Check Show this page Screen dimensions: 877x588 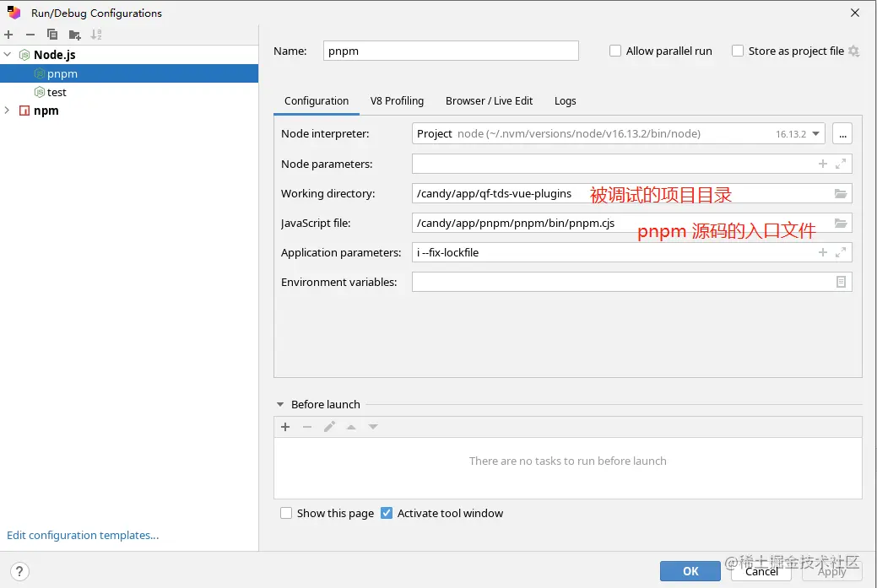286,513
